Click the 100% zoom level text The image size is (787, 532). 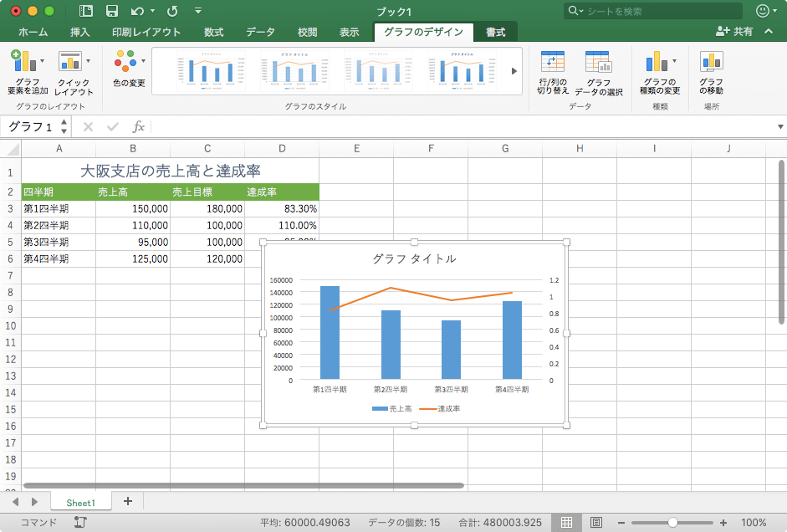coord(754,523)
